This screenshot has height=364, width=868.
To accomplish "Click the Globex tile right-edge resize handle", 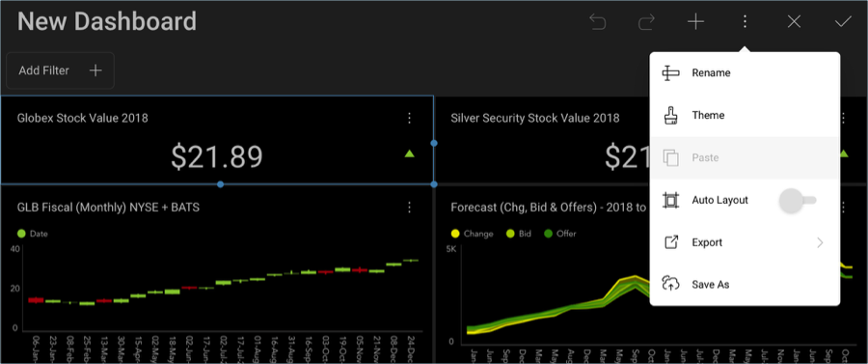I will pyautogui.click(x=434, y=143).
